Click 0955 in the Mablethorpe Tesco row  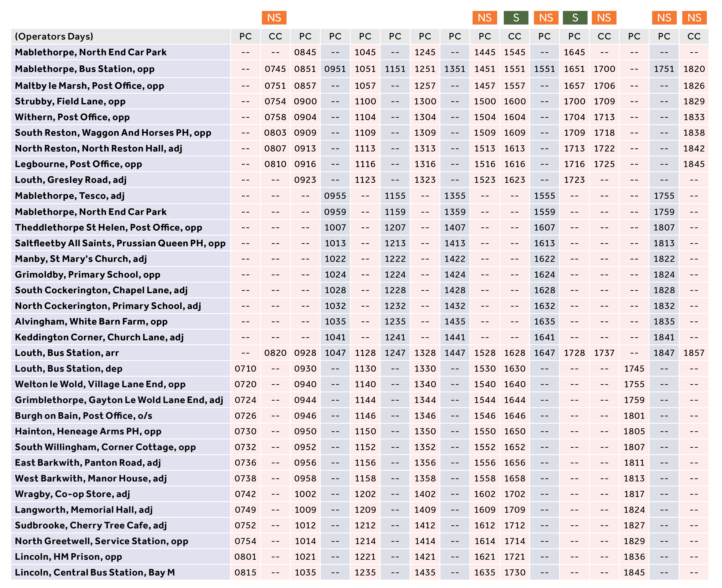point(335,196)
